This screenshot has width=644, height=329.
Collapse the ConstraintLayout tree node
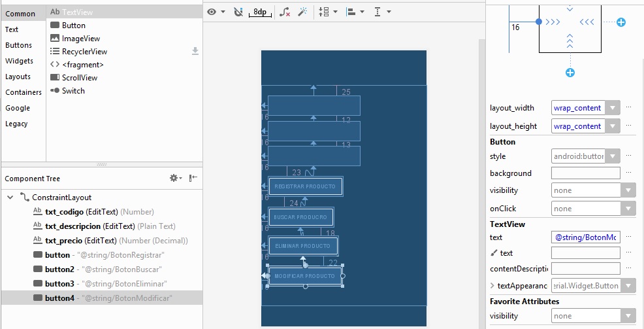9,197
